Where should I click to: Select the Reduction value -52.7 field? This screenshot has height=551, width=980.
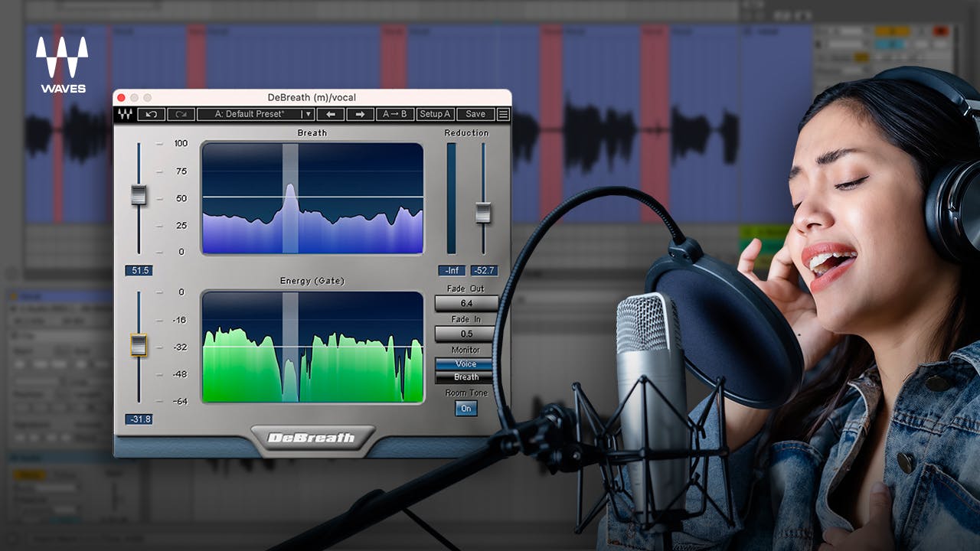pos(484,271)
